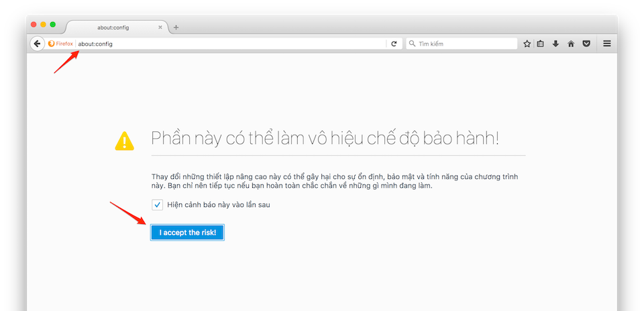
Task: Open the bookmarks list icon
Action: 541,44
